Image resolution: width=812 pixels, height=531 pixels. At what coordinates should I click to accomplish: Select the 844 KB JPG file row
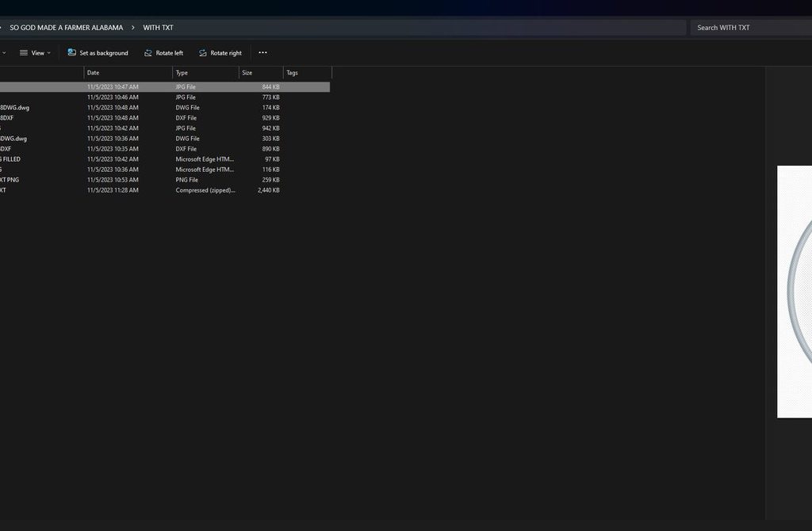159,87
